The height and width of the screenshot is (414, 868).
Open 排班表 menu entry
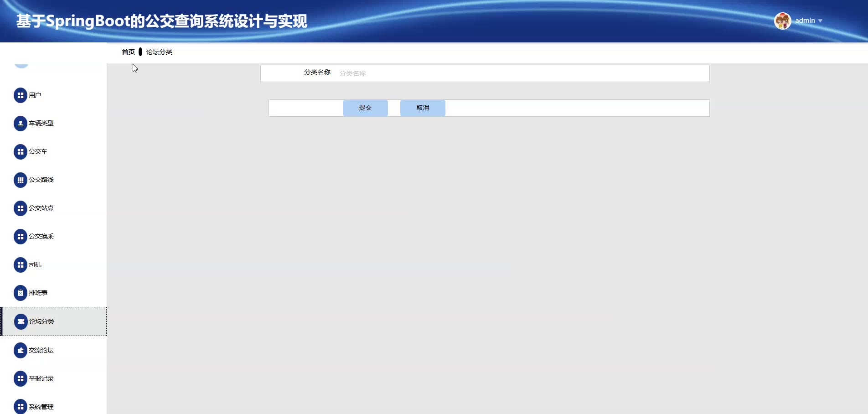point(53,293)
